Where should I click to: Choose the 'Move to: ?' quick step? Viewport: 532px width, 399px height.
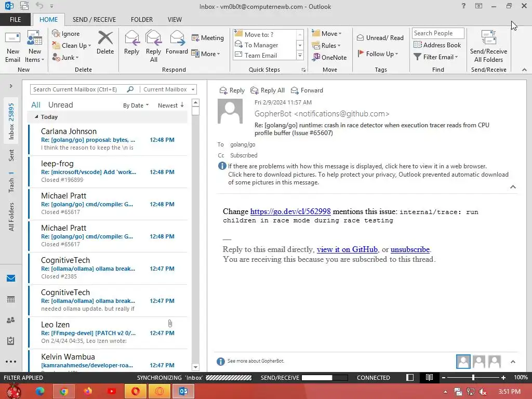[x=264, y=34]
